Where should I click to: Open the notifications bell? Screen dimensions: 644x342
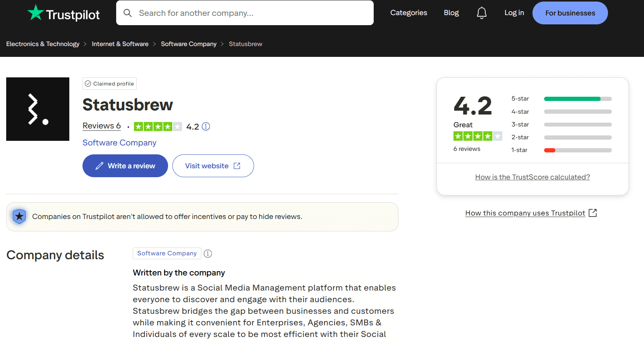[481, 13]
